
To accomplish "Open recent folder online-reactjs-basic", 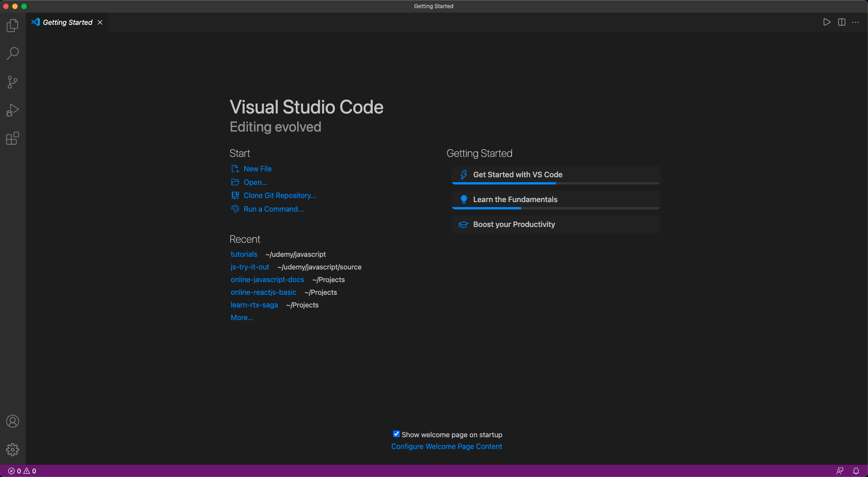I will tap(263, 292).
